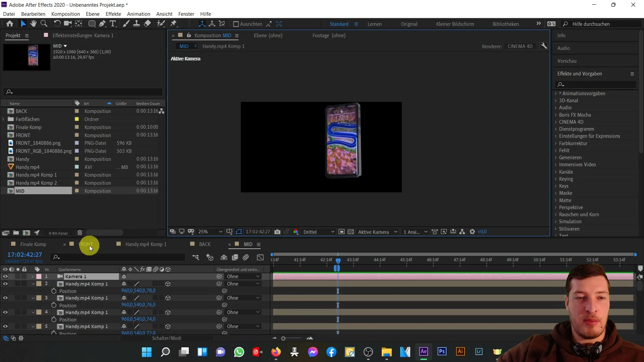
Task: Switch to the Finale Komp timeline tab
Action: (33, 244)
